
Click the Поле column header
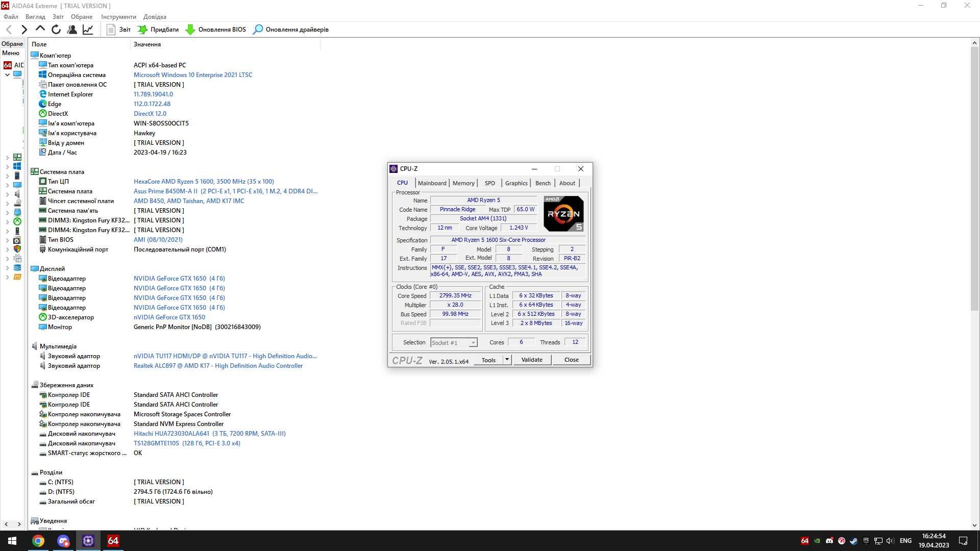(x=79, y=44)
